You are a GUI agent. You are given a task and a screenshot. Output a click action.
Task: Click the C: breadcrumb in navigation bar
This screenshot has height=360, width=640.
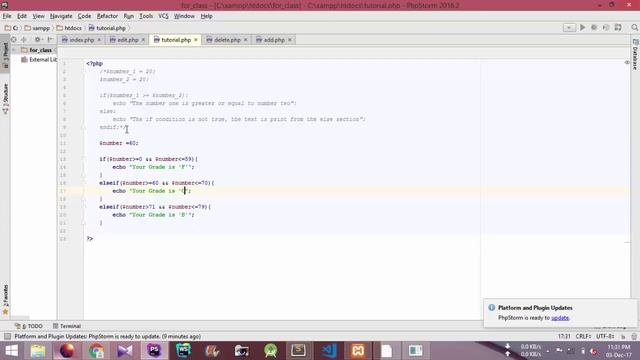click(11, 28)
